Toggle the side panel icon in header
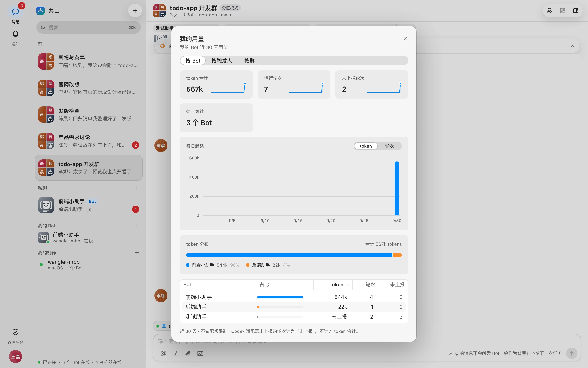The height and width of the screenshot is (368, 588). click(576, 11)
